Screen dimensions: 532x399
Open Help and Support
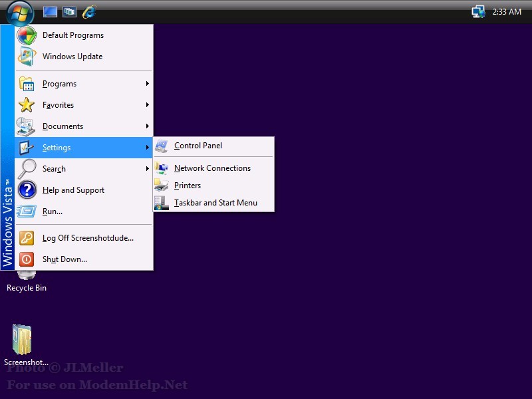pos(84,190)
